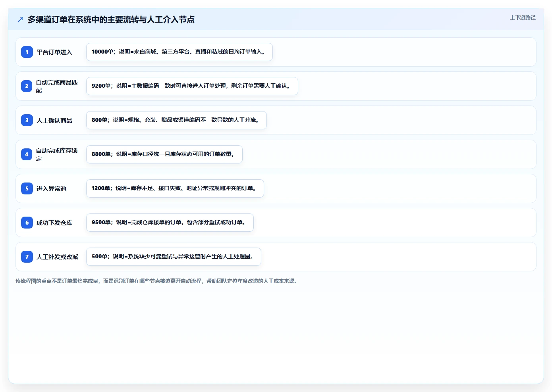Viewport: 552px width, 392px height.
Task: Click the 800单 description box
Action: click(176, 120)
